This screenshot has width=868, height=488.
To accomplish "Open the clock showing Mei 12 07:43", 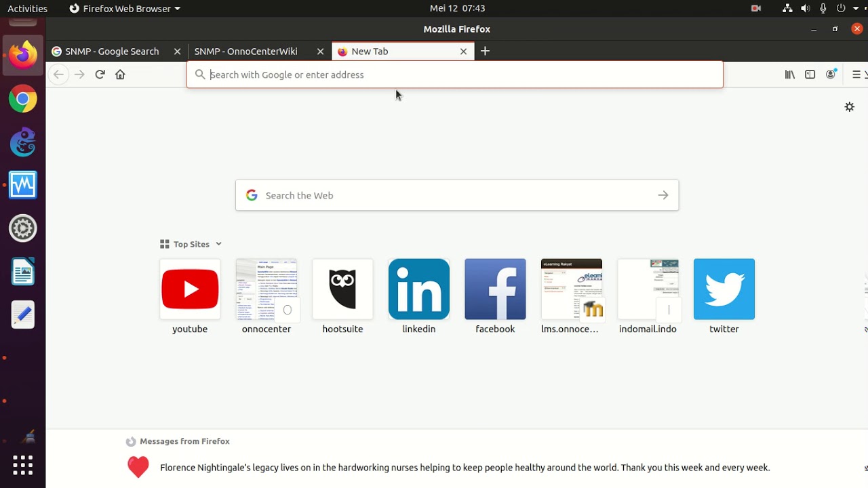I will 457,8.
